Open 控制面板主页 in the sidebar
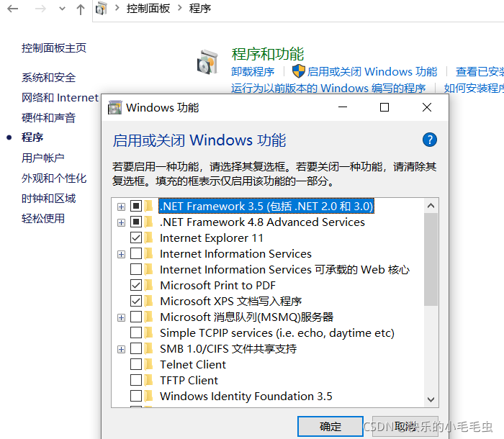The image size is (504, 439). point(54,48)
